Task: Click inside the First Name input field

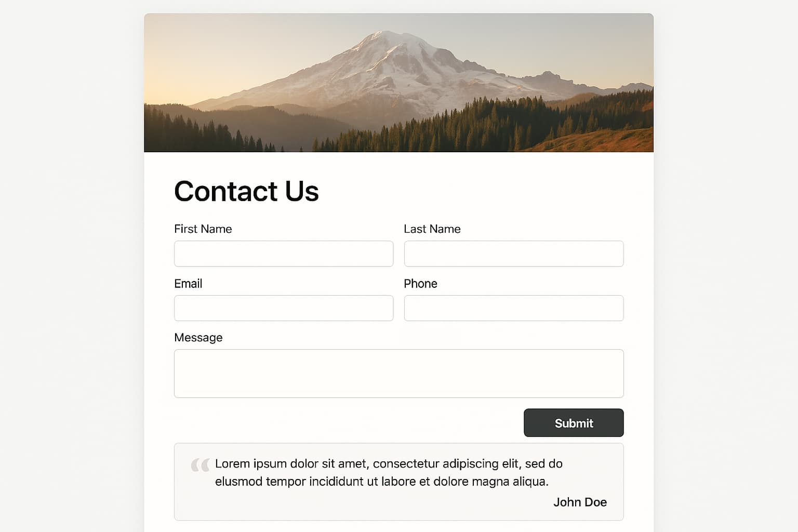Action: (283, 254)
